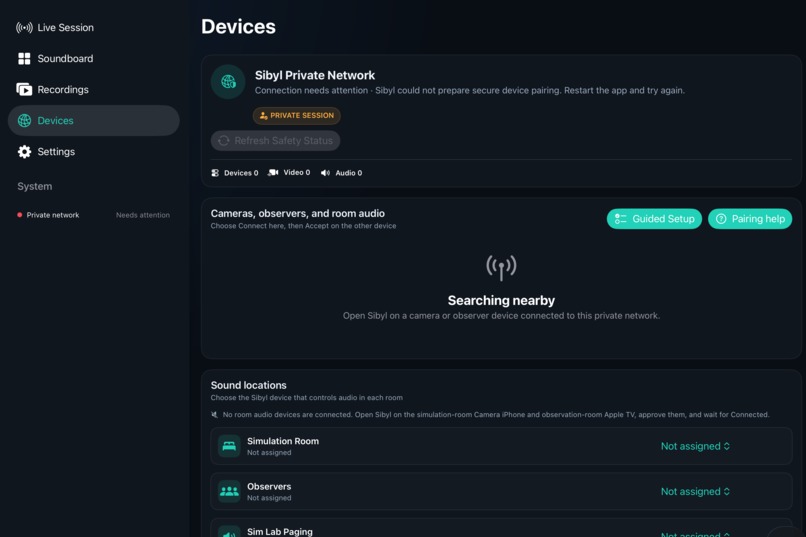Start Guided Setup
Screen dimensions: 806x537
coord(654,219)
